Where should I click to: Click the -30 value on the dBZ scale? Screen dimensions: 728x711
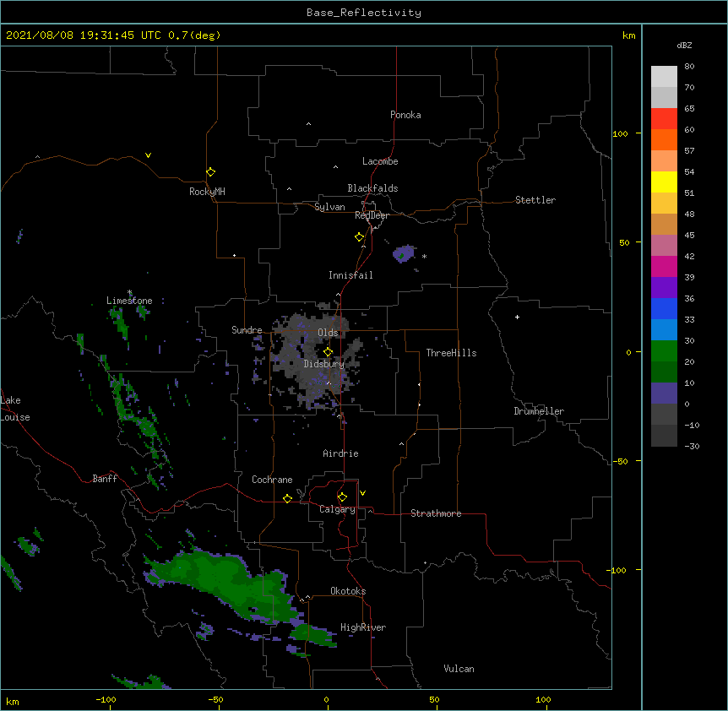coord(692,446)
